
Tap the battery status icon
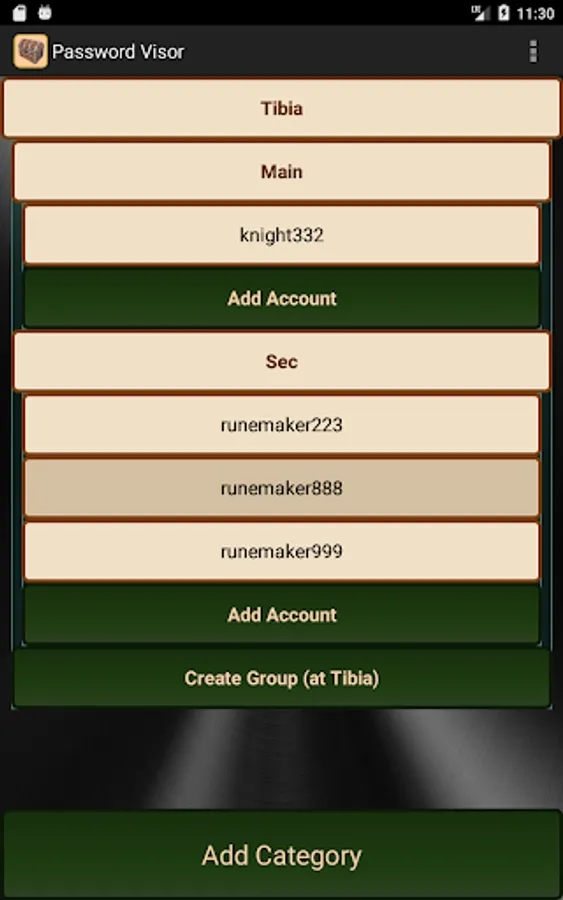(503, 13)
